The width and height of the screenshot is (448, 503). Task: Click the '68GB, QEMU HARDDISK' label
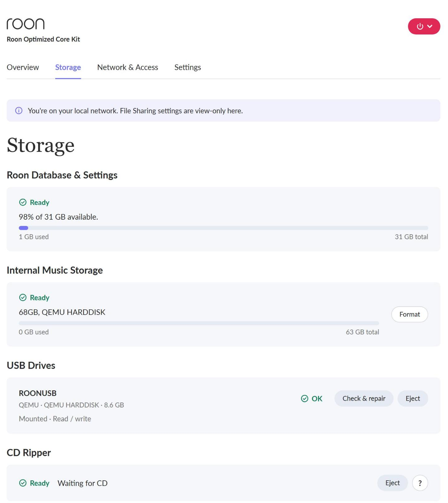pos(62,312)
